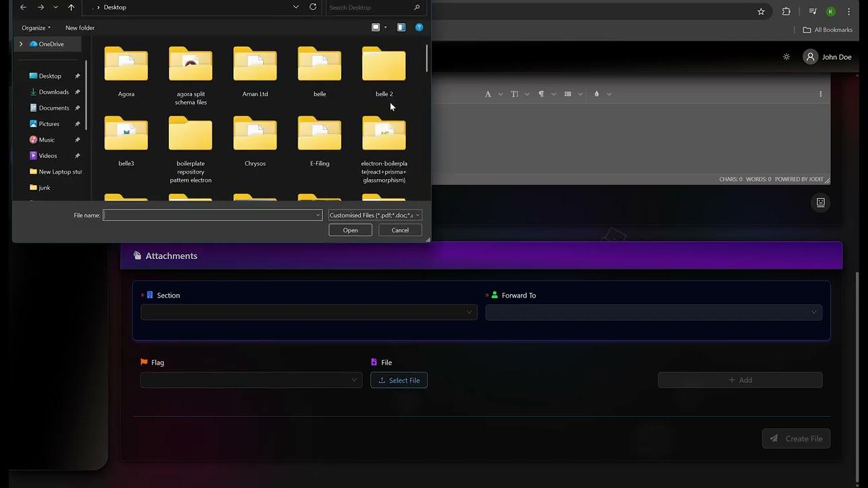Select the Agora folder
This screenshot has width=868, height=488.
pos(126,72)
